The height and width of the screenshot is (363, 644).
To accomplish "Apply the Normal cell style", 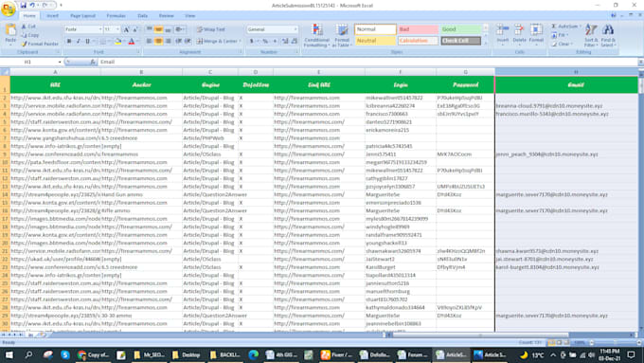I will coord(375,29).
